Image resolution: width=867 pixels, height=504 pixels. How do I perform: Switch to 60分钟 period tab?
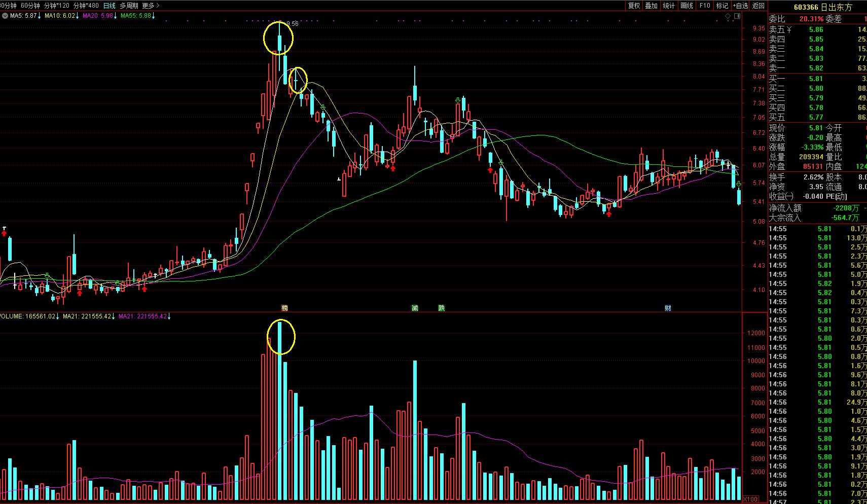[x=30, y=6]
